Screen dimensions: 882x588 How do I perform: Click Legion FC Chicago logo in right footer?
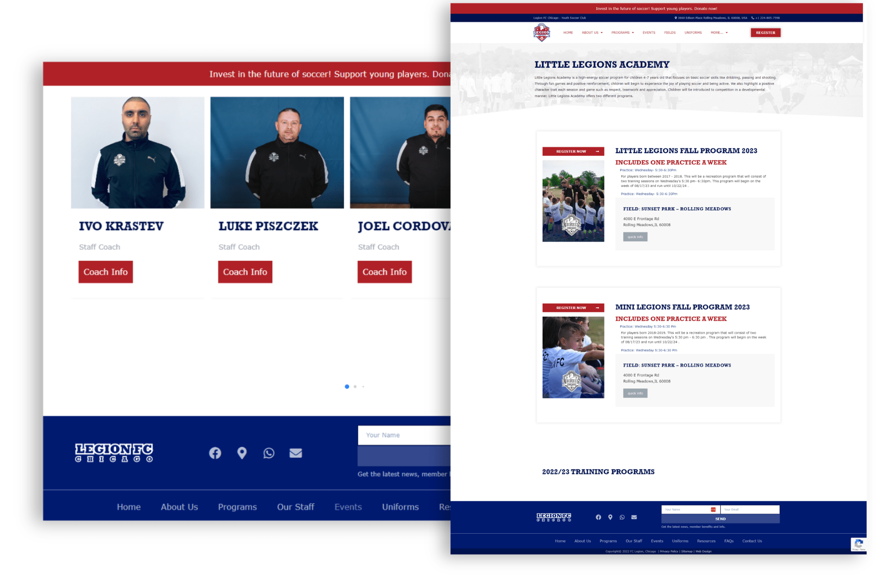(x=554, y=517)
